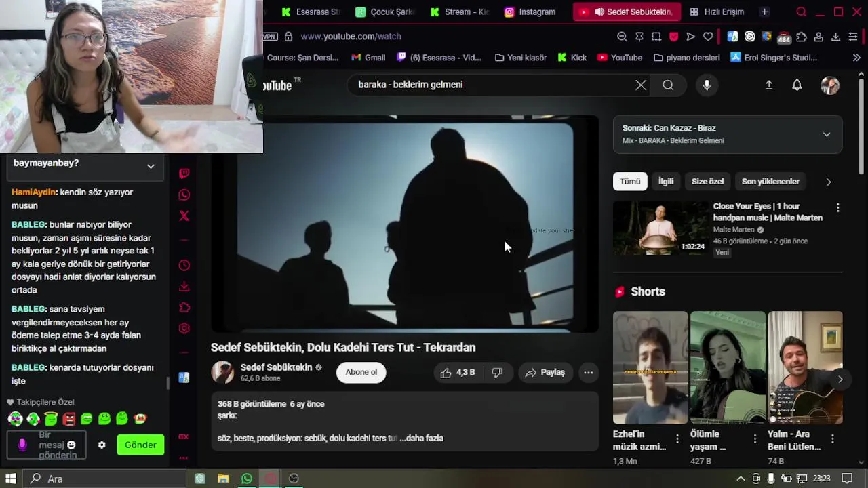Screen dimensions: 868x488
Task: Select the İlgili filter chip
Action: click(x=666, y=181)
